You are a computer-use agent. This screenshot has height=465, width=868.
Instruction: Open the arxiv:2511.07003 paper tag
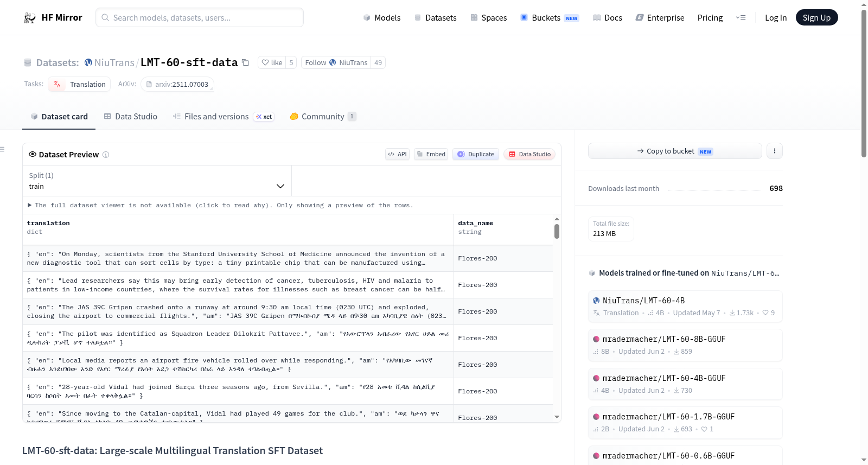pos(177,84)
